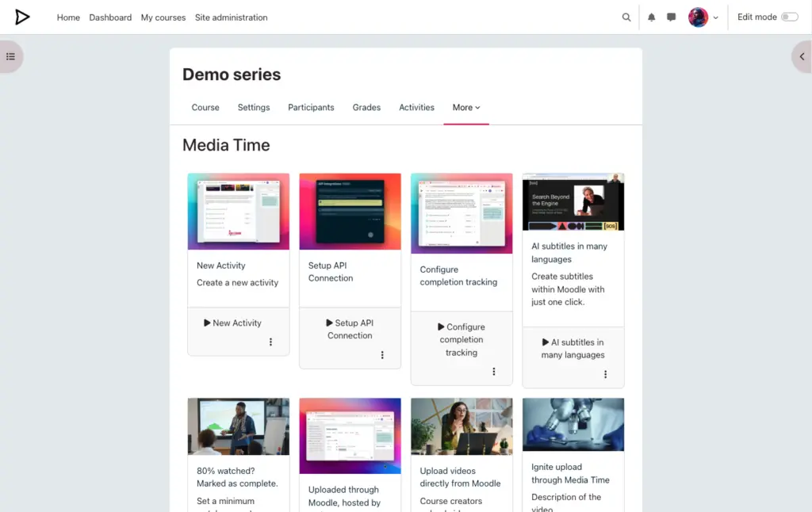The width and height of the screenshot is (812, 512).
Task: Open Setup API Connection card kebab menu
Action: [382, 354]
